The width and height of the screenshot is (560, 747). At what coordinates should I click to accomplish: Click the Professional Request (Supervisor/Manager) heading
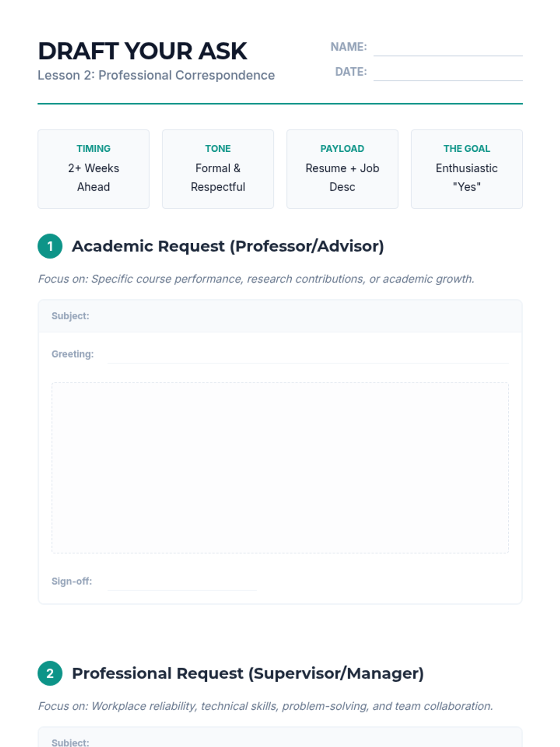248,673
